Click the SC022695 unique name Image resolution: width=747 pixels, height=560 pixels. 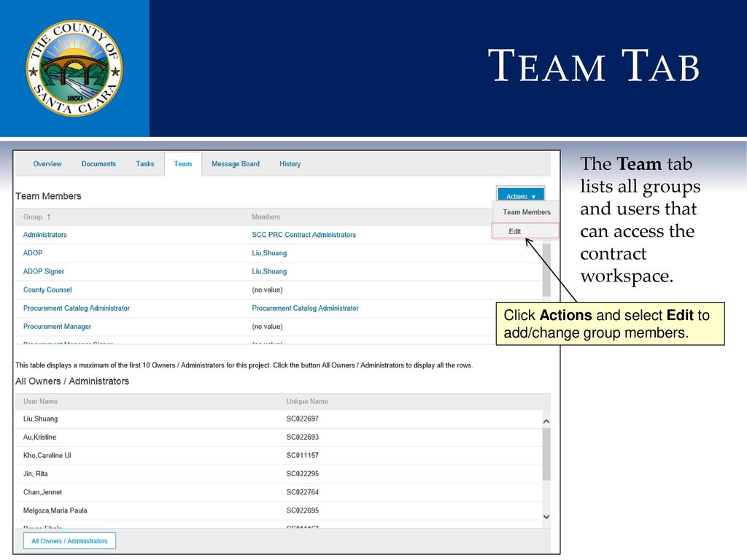click(303, 510)
